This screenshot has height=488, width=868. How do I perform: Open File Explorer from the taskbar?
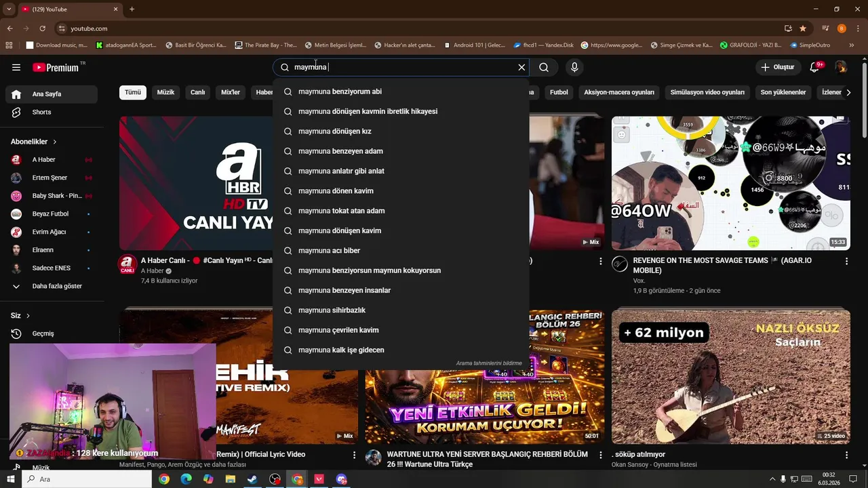pyautogui.click(x=230, y=479)
